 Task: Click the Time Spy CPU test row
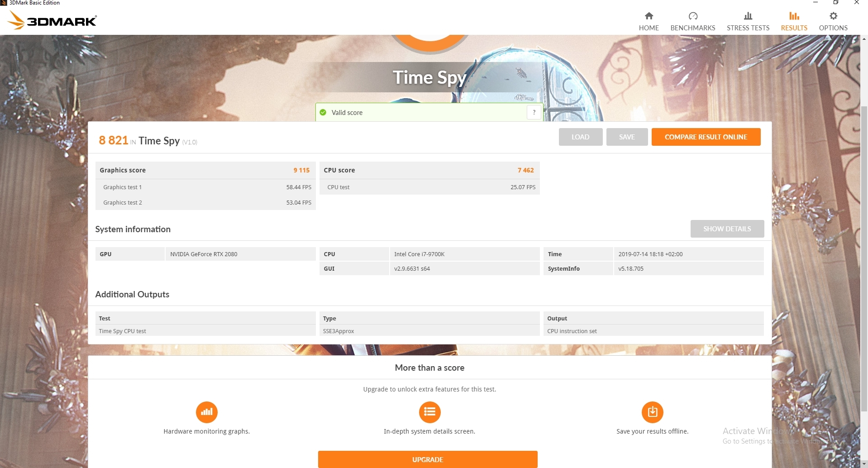pos(205,331)
